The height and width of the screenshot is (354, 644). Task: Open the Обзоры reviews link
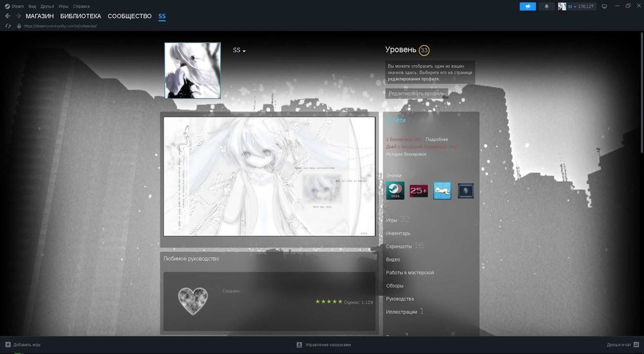coord(394,286)
